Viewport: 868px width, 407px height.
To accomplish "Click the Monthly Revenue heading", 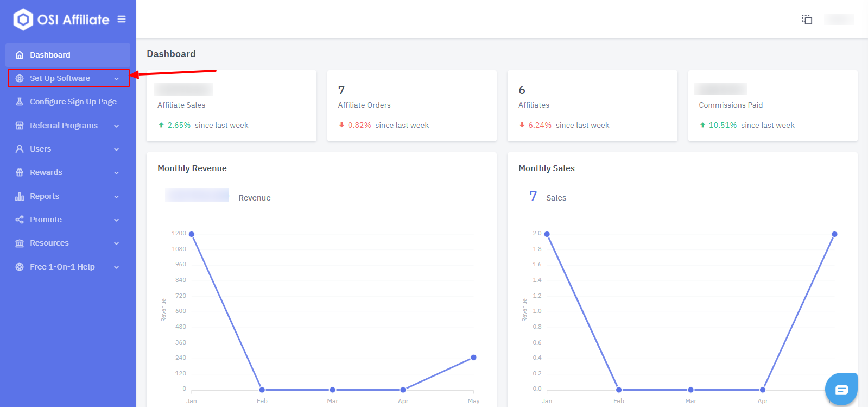I will coord(192,168).
